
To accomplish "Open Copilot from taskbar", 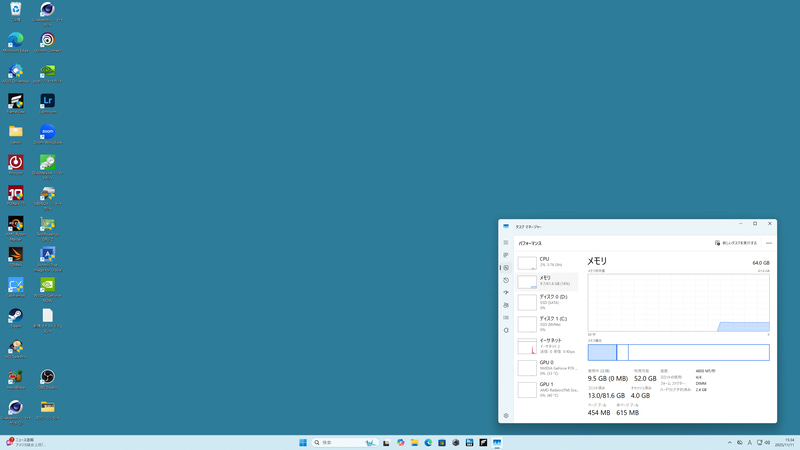I will point(401,442).
